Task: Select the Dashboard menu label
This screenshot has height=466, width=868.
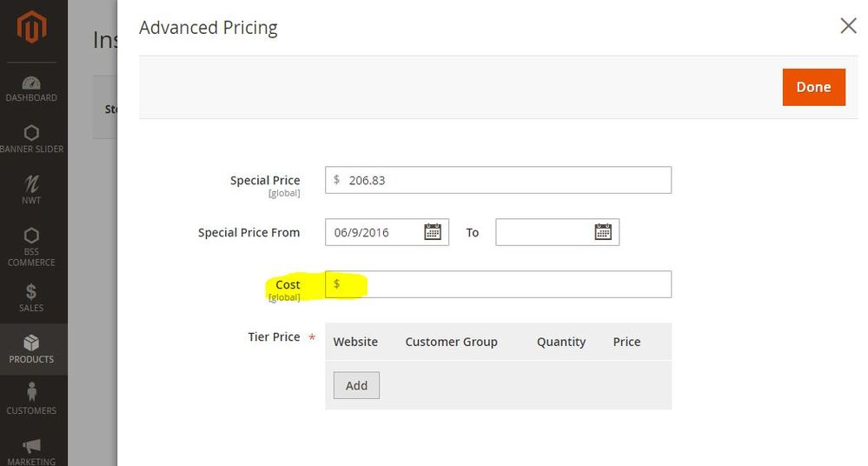Action: [x=31, y=97]
